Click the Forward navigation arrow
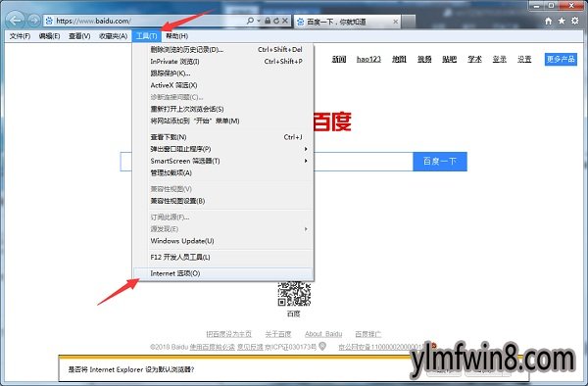Image resolution: width=588 pixels, height=386 pixels. coord(34,21)
